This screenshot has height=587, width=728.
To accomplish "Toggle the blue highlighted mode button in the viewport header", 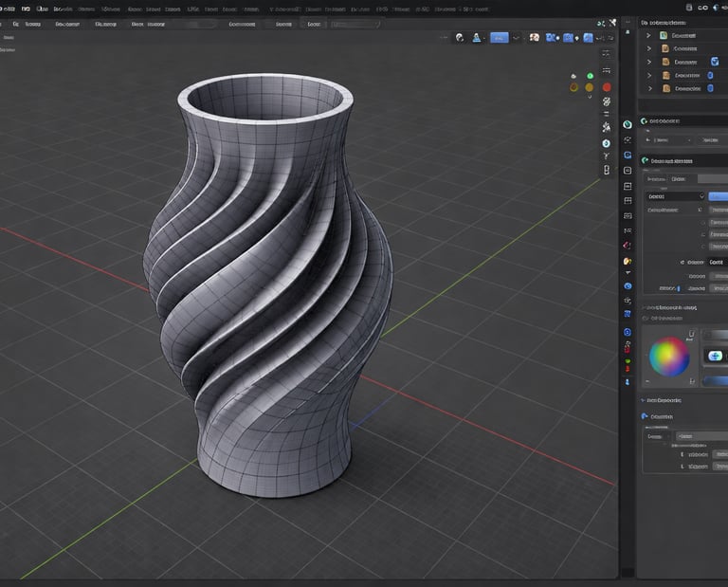I will [x=499, y=38].
